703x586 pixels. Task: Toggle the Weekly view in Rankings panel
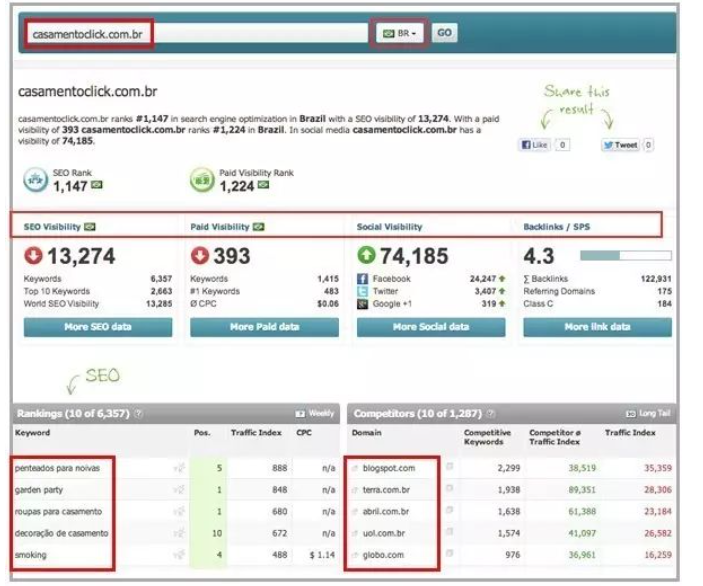click(315, 413)
